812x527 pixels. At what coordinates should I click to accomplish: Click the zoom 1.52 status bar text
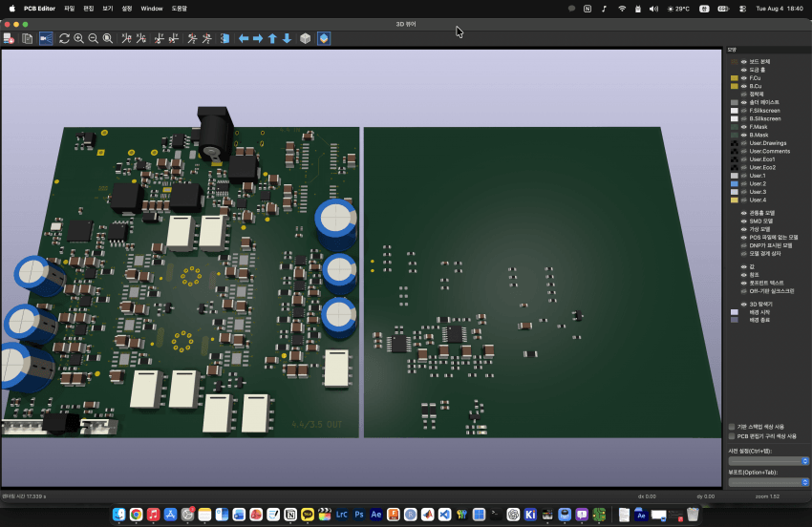click(x=767, y=496)
